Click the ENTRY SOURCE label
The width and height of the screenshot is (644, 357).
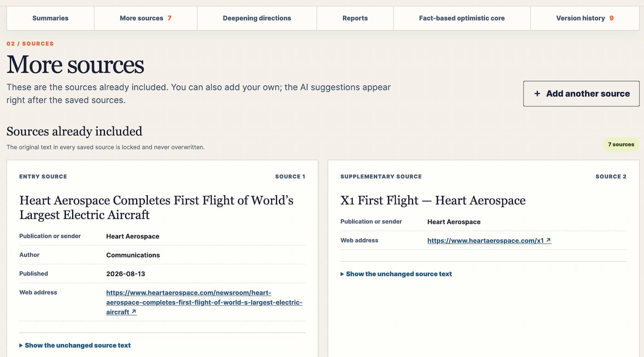point(43,177)
